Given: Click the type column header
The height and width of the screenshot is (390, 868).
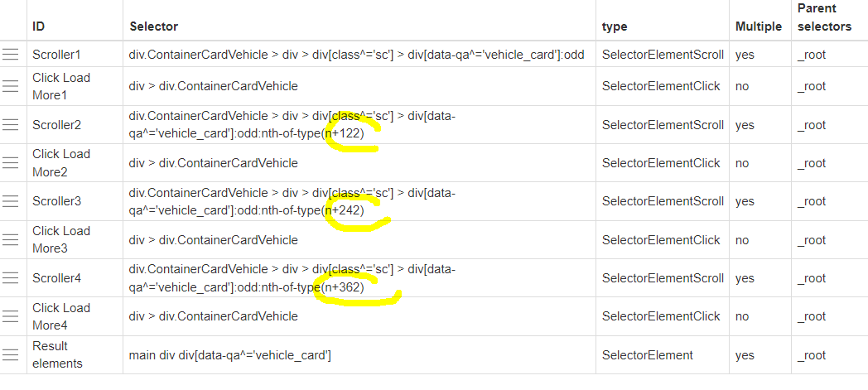Looking at the screenshot, I should (615, 26).
